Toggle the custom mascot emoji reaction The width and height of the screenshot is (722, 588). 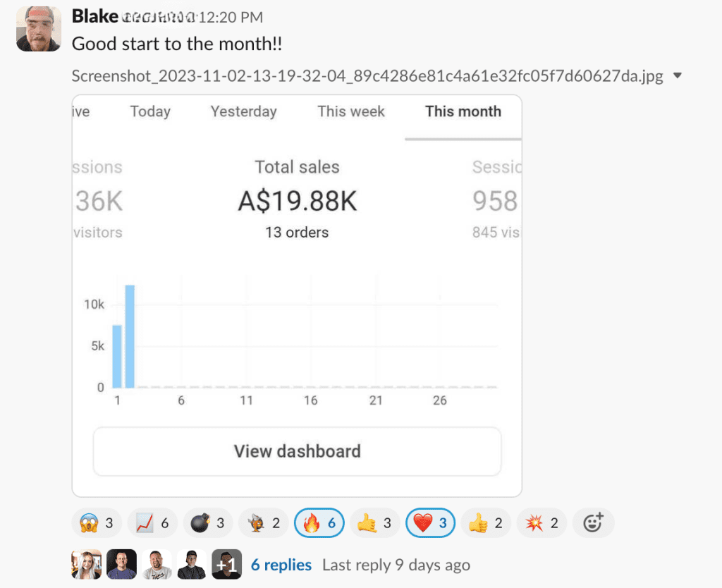(x=263, y=522)
